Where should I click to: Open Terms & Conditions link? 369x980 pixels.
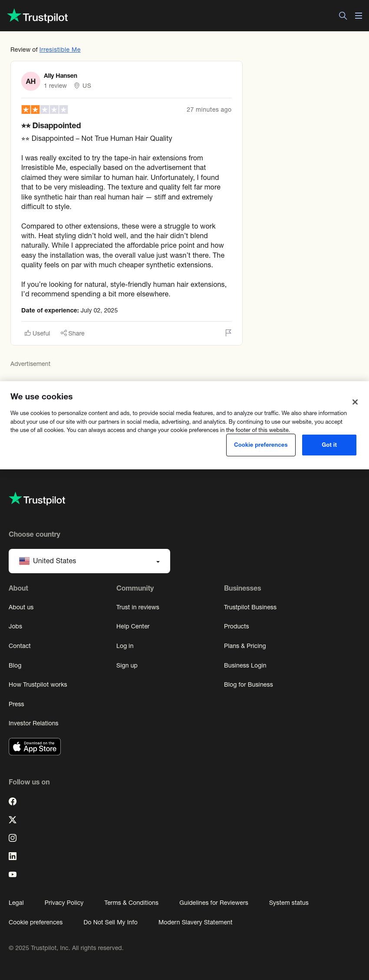tap(131, 903)
